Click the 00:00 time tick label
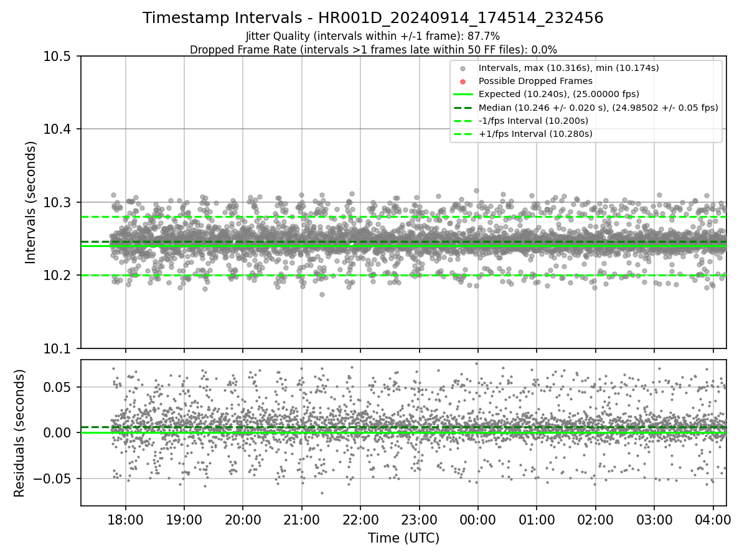This screenshot has height=560, width=747. (477, 520)
